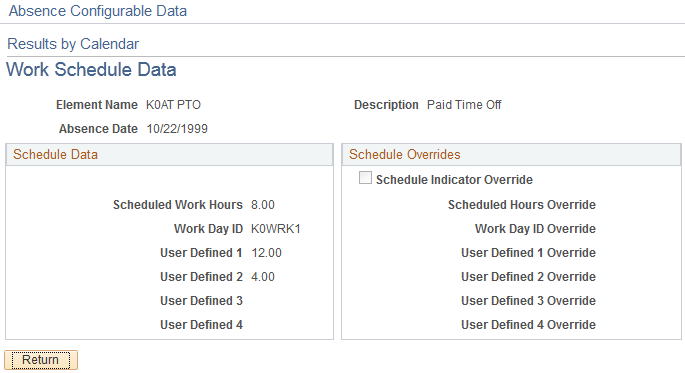
Task: Click the User Defined 2 Override label
Action: [x=528, y=277]
